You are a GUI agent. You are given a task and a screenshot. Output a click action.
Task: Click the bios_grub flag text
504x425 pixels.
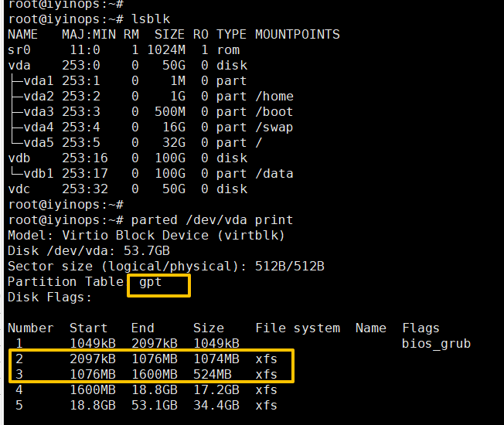tap(436, 344)
